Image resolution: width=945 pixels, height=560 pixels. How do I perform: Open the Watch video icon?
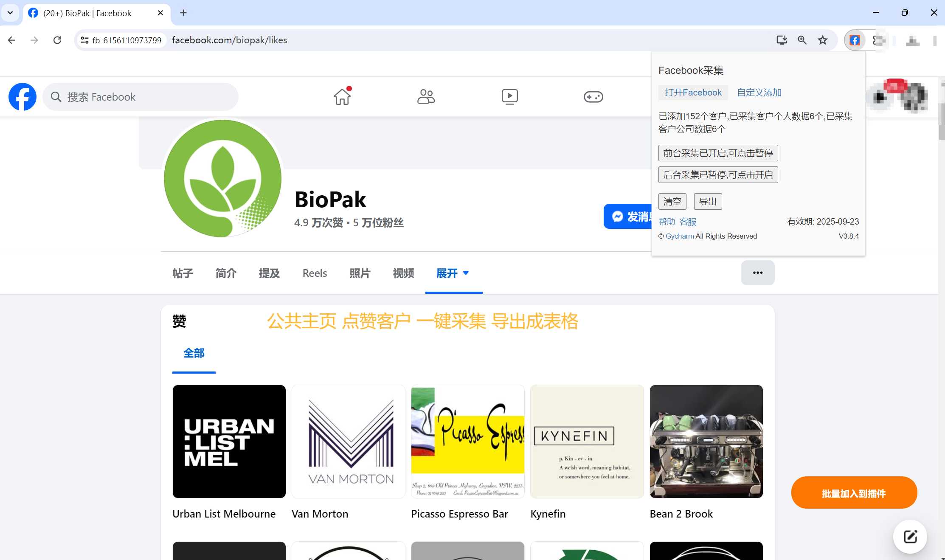[x=509, y=97]
